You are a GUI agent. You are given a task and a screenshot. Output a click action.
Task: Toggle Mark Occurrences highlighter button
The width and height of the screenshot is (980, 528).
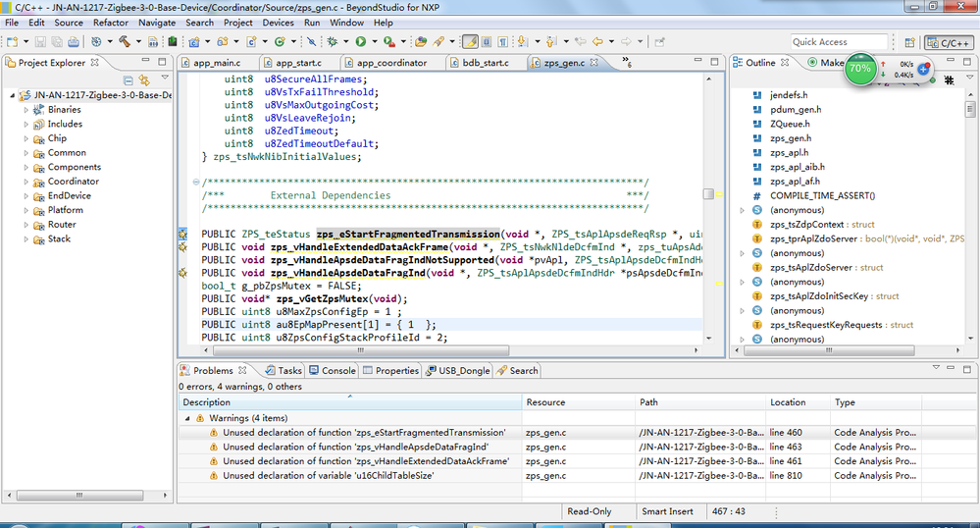(470, 42)
